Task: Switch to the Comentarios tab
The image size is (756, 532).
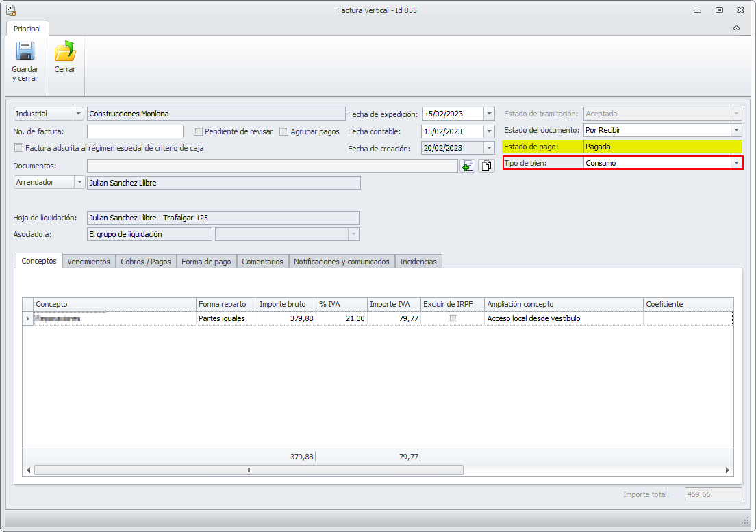Action: 263,261
